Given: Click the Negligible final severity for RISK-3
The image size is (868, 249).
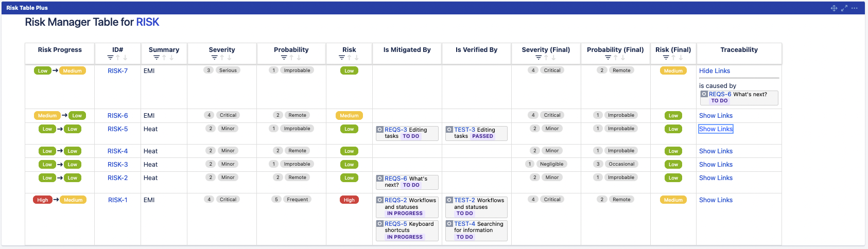Looking at the screenshot, I should 551,164.
